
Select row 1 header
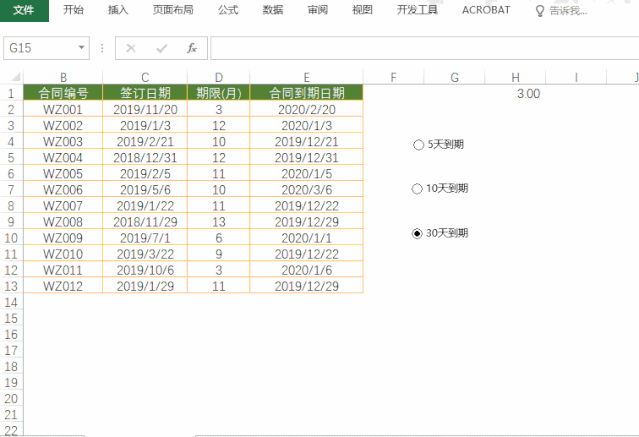[x=11, y=93]
